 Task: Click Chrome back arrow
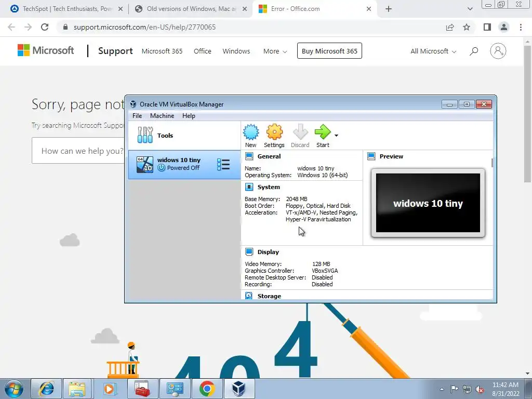[11, 27]
